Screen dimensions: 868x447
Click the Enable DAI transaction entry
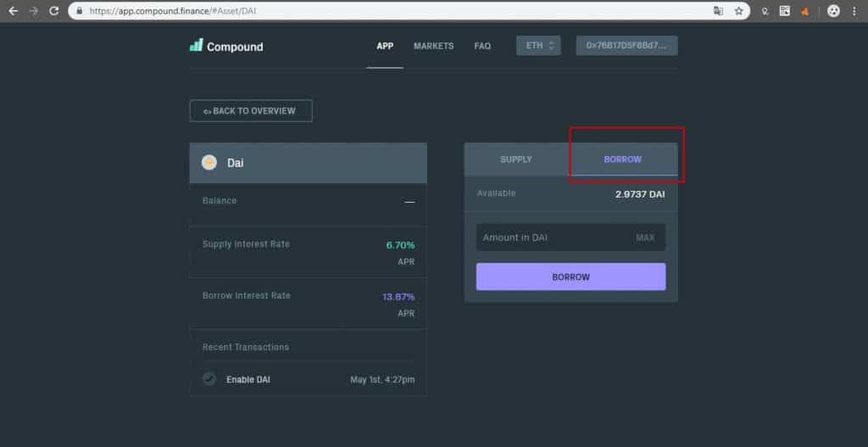coord(309,379)
